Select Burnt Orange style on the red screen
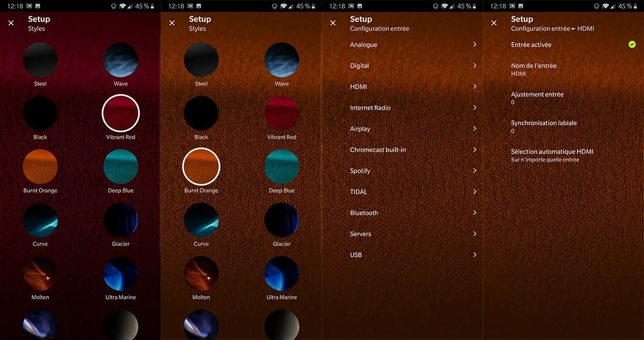The width and height of the screenshot is (644, 340). 40,167
